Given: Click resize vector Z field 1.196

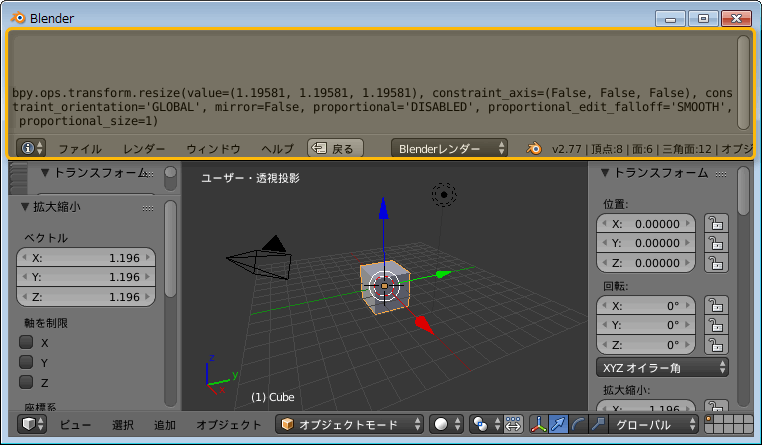Looking at the screenshot, I should pos(86,296).
